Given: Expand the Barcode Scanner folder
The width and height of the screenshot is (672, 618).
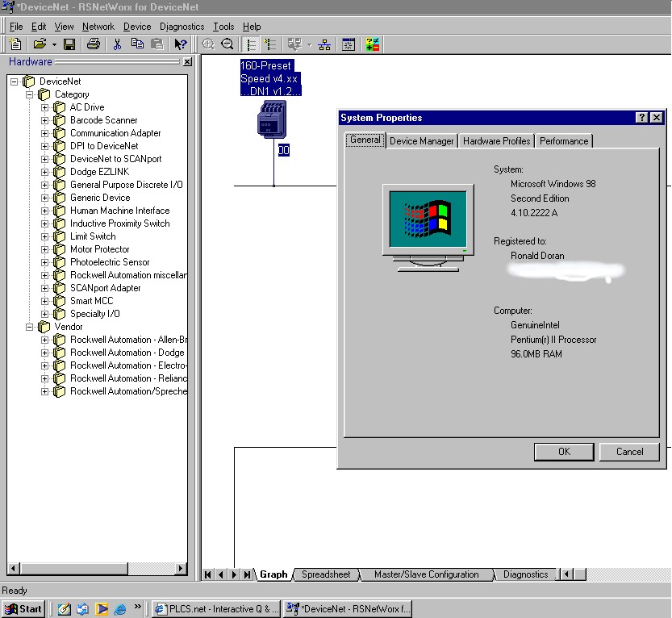Looking at the screenshot, I should click(x=44, y=120).
